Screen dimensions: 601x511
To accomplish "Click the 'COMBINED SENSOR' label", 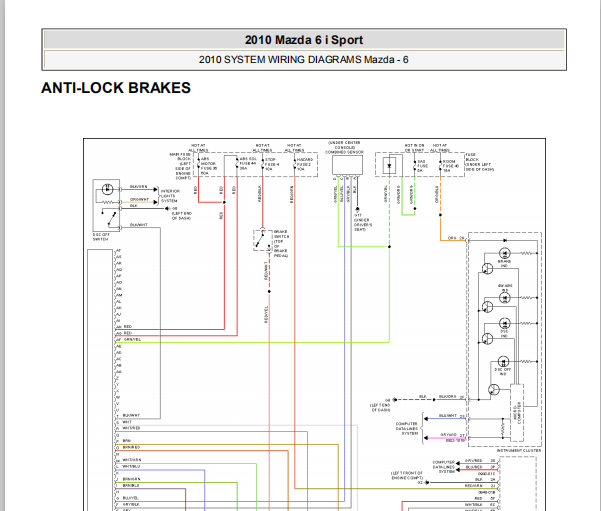I will click(344, 152).
